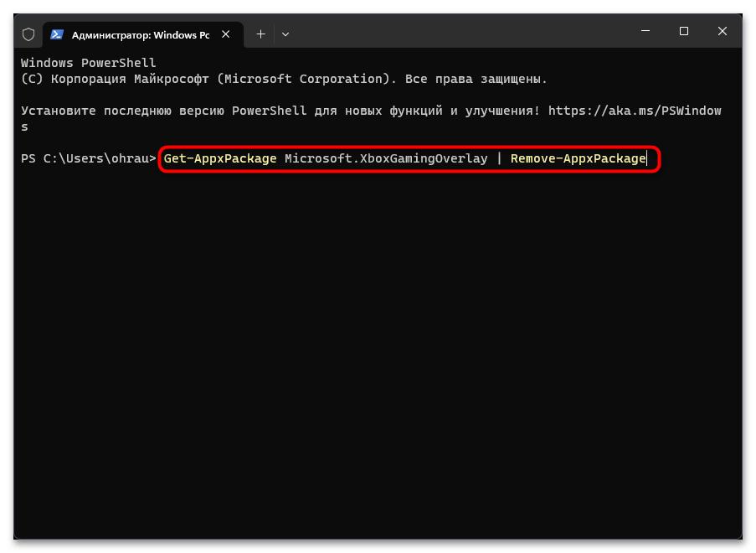
Task: Minimize the terminal window
Action: click(645, 31)
